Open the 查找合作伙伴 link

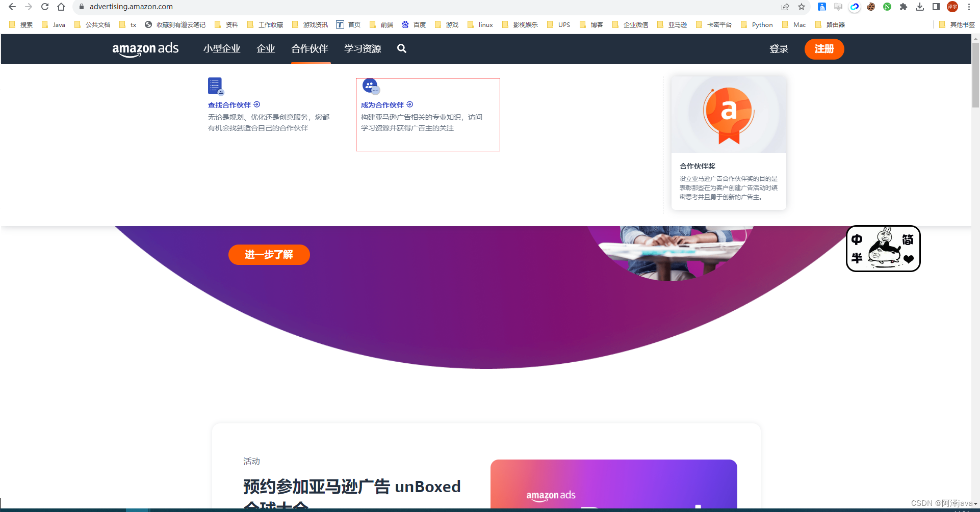pyautogui.click(x=234, y=105)
